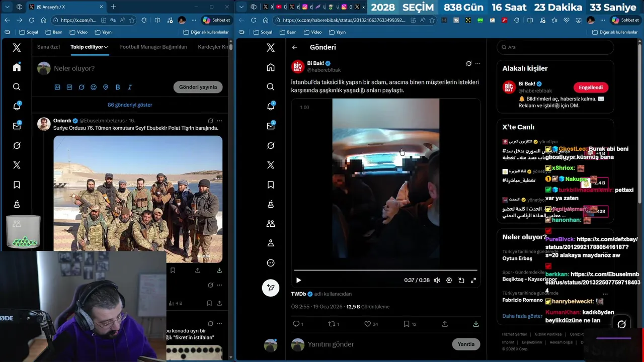Download the video with the green arrow icon

click(476, 324)
